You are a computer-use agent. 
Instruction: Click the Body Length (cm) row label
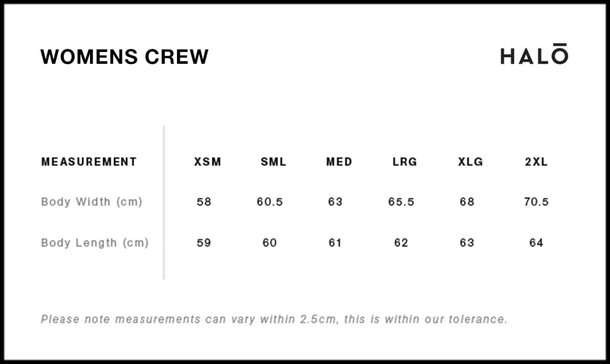(95, 243)
